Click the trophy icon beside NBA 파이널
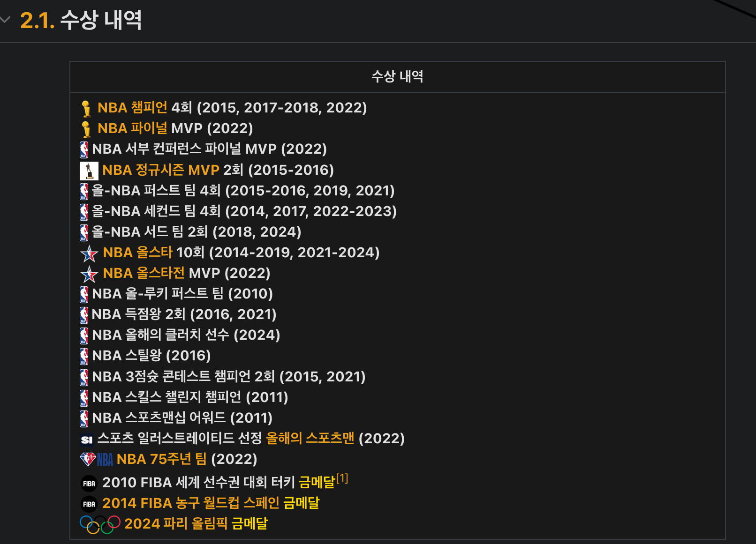The height and width of the screenshot is (544, 756). [86, 129]
